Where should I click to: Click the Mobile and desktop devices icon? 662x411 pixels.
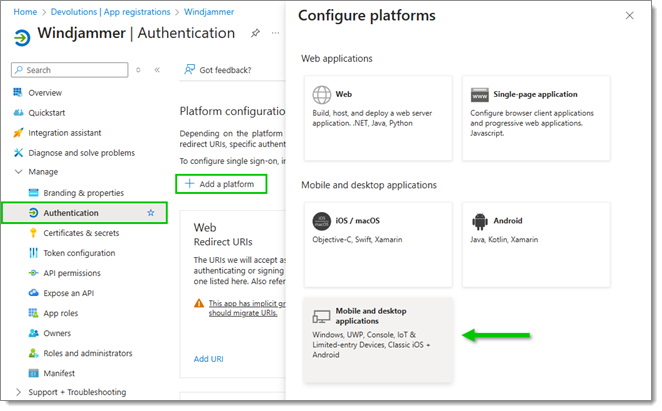321,316
